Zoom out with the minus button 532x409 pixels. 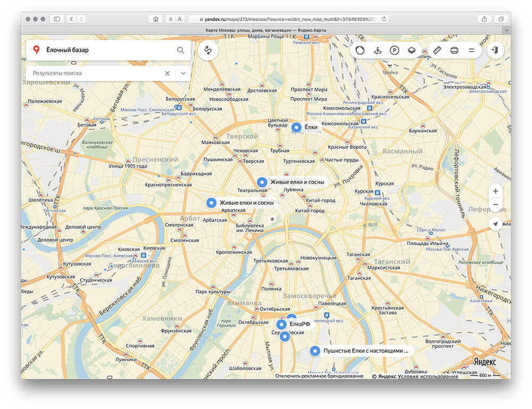point(495,204)
